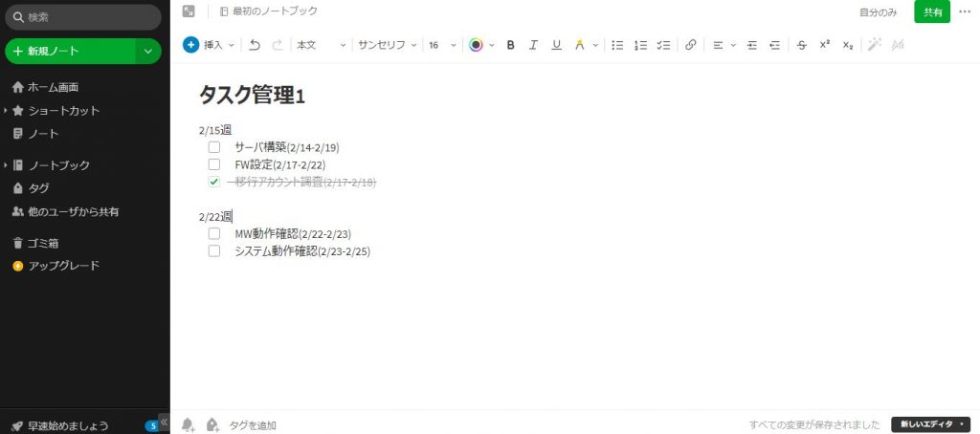Check the MW動作確認 task checkbox
The width and height of the screenshot is (980, 434).
214,233
